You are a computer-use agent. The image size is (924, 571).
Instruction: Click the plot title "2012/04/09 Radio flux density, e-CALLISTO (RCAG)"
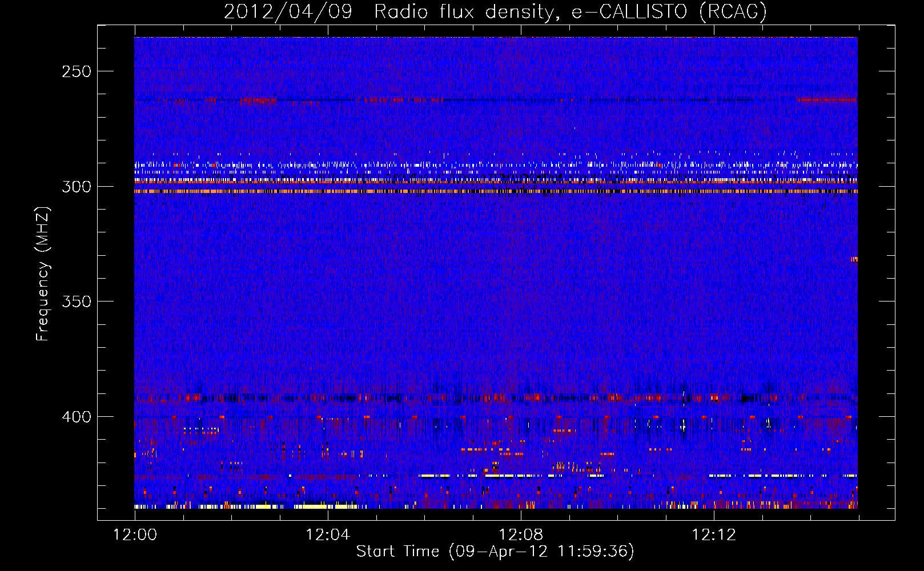[x=495, y=11]
